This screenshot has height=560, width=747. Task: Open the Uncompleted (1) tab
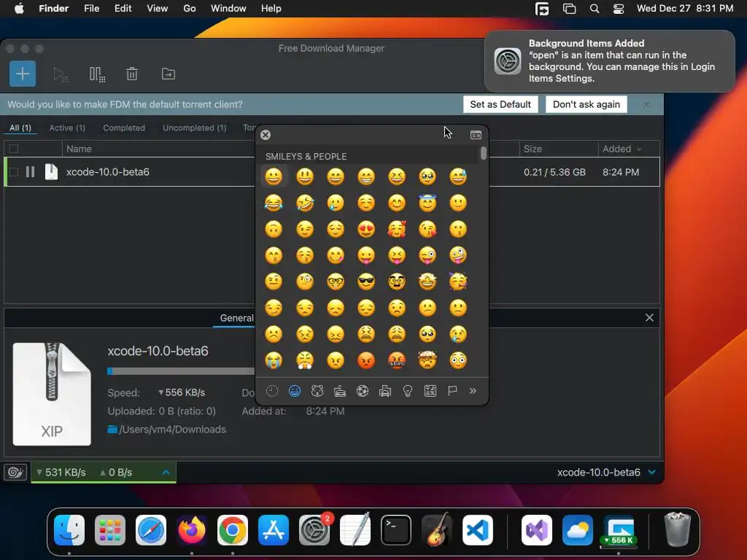point(194,128)
